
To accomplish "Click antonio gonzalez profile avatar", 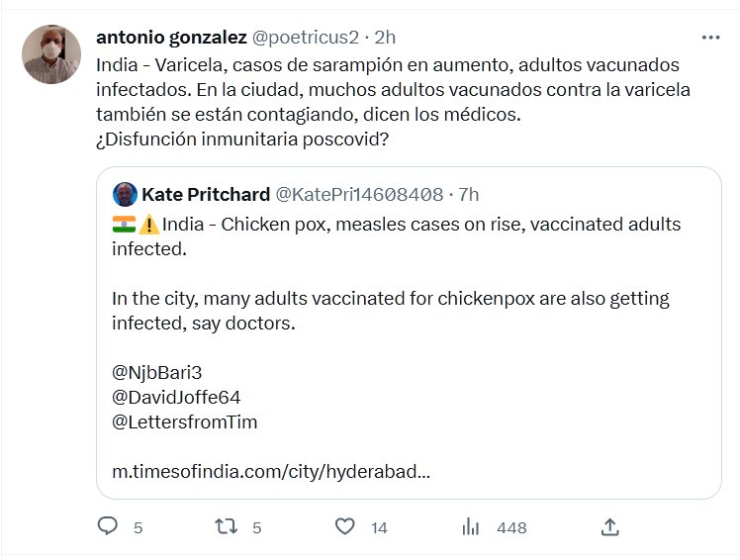I will pos(51,54).
